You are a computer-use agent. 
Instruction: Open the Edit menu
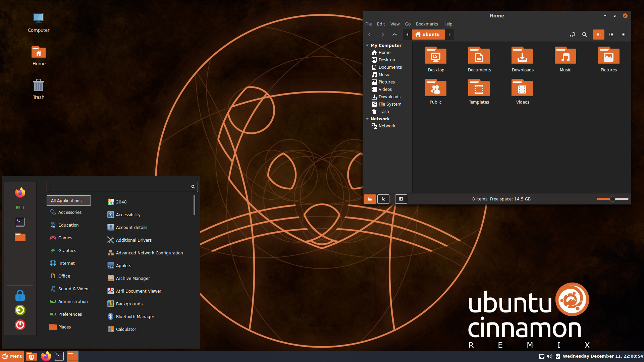[381, 24]
